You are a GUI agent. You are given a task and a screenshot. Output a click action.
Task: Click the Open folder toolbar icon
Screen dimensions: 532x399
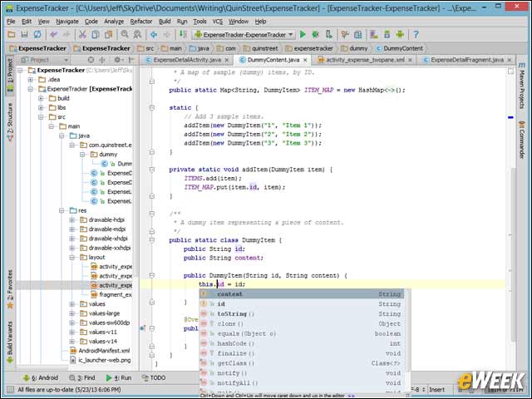pyautogui.click(x=11, y=34)
